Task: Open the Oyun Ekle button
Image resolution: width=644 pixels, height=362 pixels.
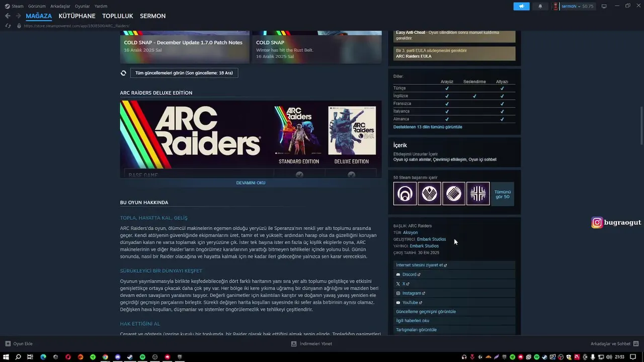Action: coord(19,344)
